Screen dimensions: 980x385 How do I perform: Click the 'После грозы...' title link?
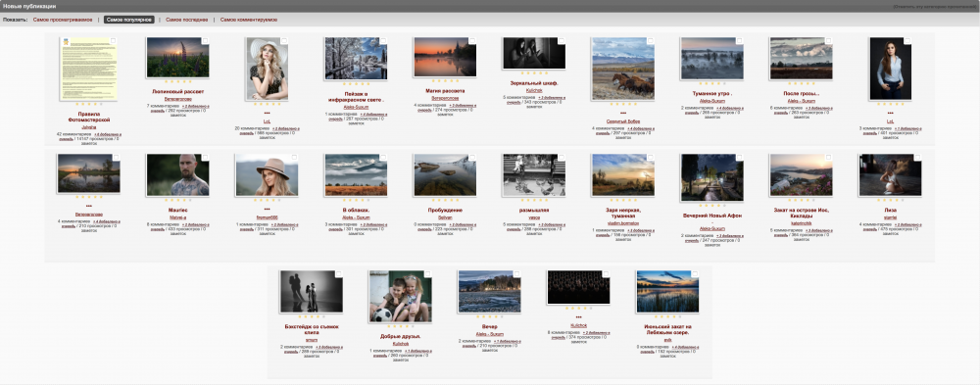(802, 93)
